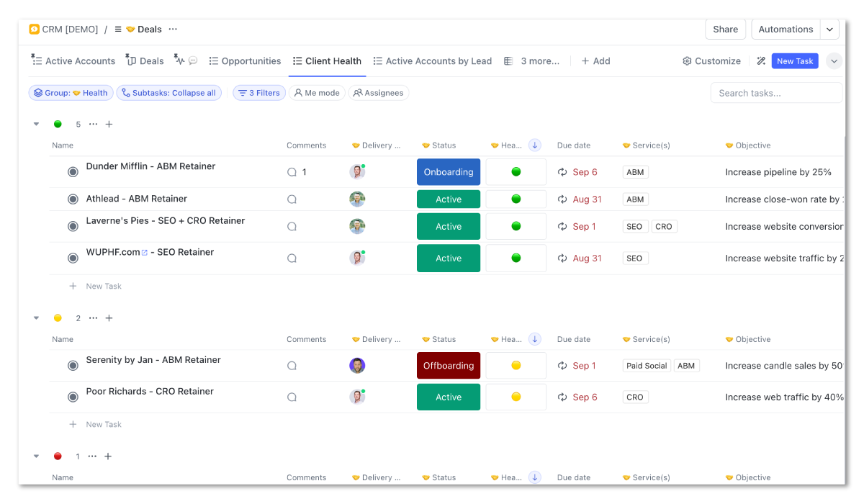Image resolution: width=864 pixels, height=504 pixels.
Task: Collapse the yellow health group
Action: pos(36,318)
